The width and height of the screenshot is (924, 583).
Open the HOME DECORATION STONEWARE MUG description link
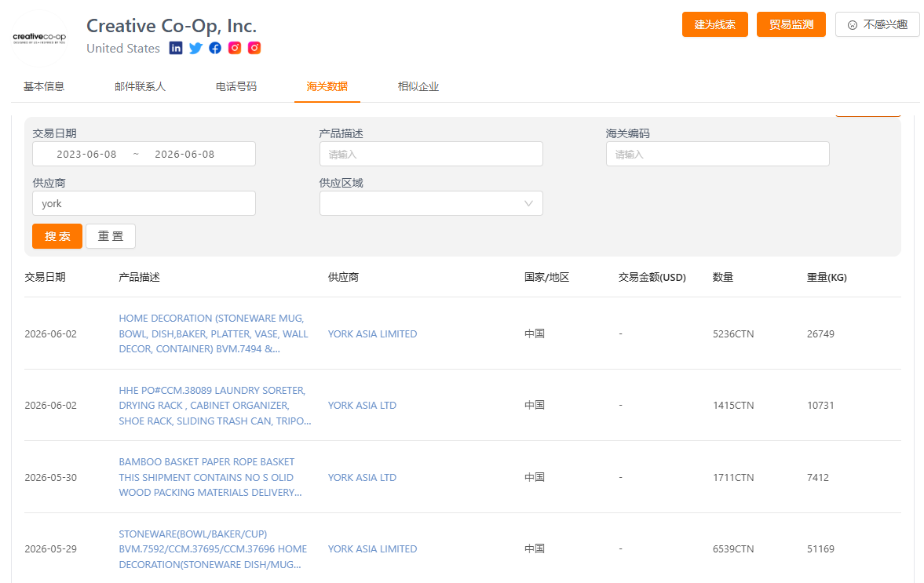tap(214, 333)
